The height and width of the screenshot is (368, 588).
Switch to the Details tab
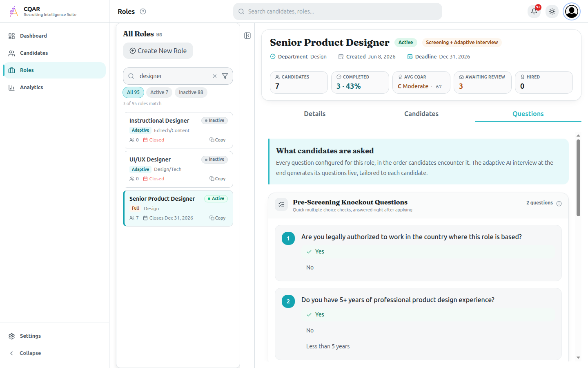pos(315,114)
